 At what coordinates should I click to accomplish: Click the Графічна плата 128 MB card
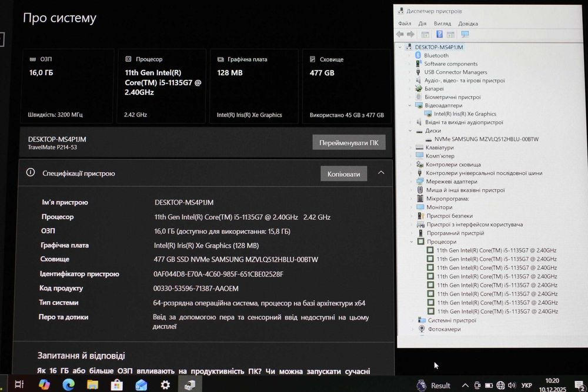tap(254, 86)
